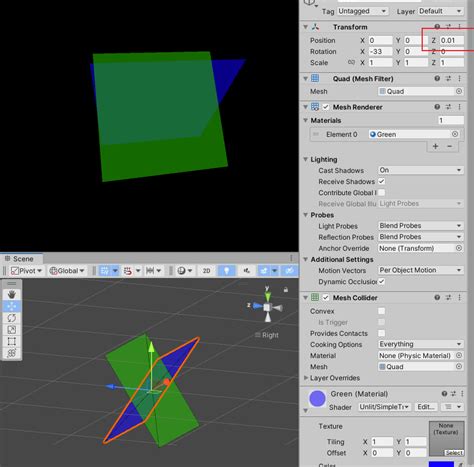The width and height of the screenshot is (474, 467).
Task: Remove material with minus button
Action: pyautogui.click(x=450, y=146)
